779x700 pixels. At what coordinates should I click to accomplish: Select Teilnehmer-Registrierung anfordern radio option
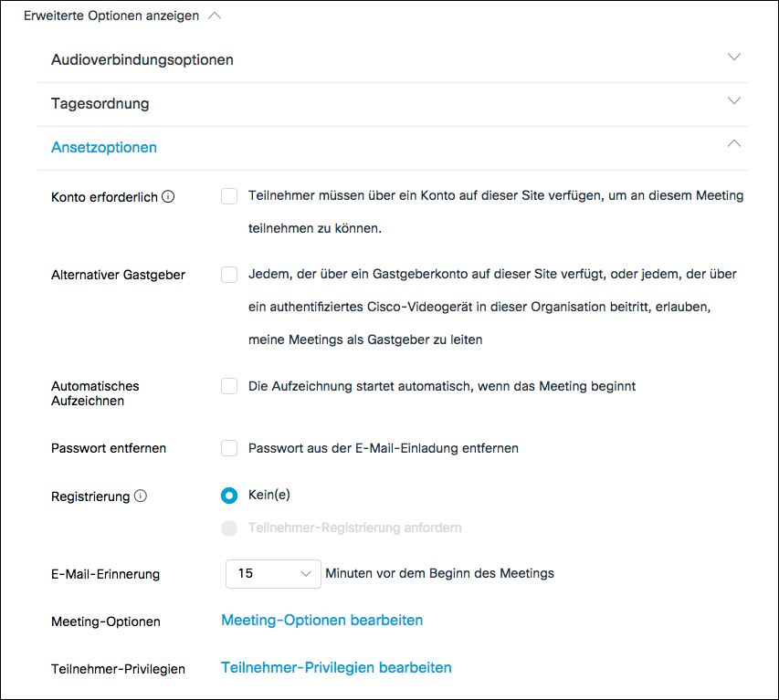(x=229, y=528)
